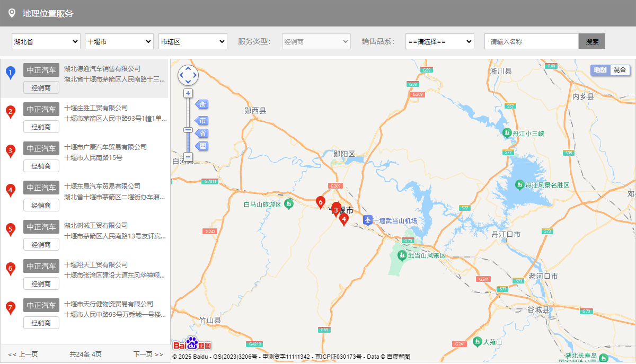Click the blue list pin numbered 1
636x364 pixels.
coord(11,73)
